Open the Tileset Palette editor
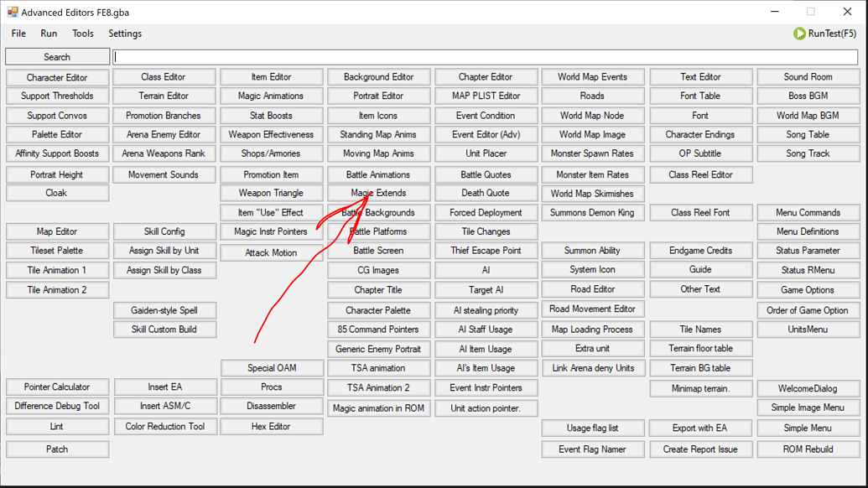Viewport: 868px width, 488px height. pyautogui.click(x=56, y=251)
